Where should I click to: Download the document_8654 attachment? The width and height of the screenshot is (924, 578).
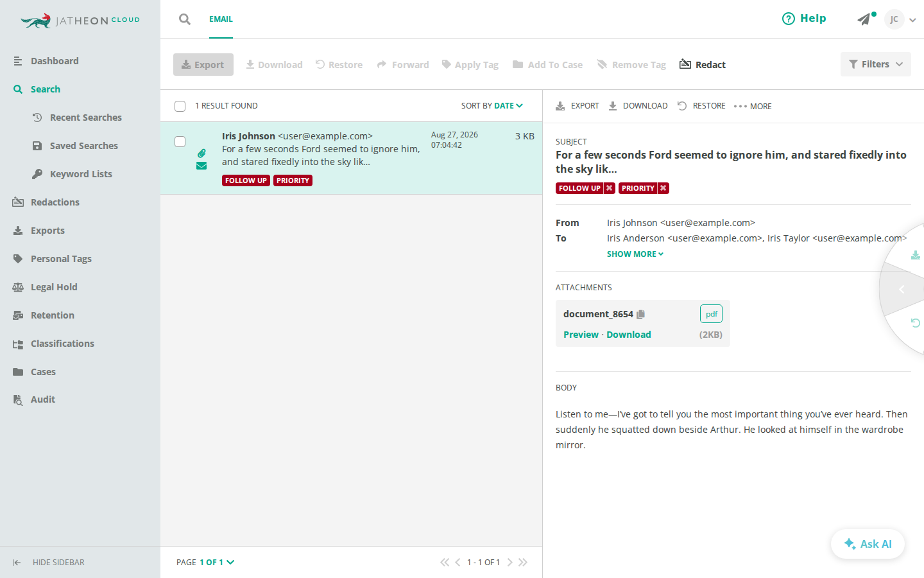pyautogui.click(x=629, y=335)
